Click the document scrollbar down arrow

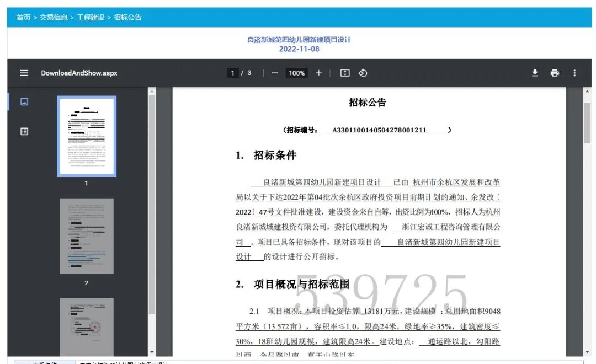coord(587,352)
